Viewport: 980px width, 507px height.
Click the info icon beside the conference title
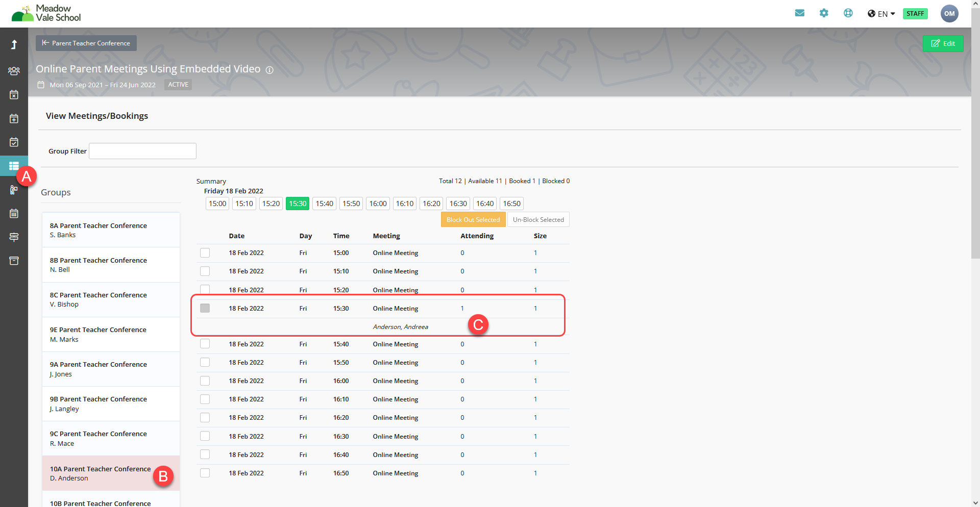[x=269, y=70]
